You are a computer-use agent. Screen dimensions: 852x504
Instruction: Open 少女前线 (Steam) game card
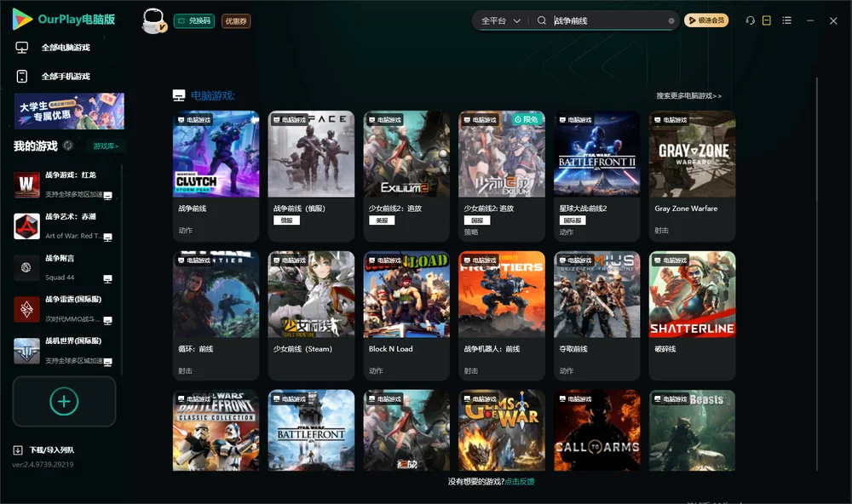coord(311,316)
